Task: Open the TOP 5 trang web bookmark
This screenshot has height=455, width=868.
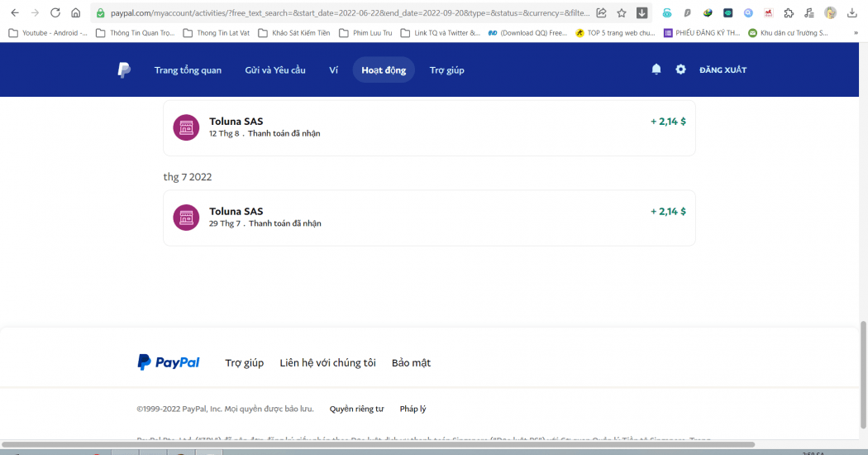Action: coord(615,33)
